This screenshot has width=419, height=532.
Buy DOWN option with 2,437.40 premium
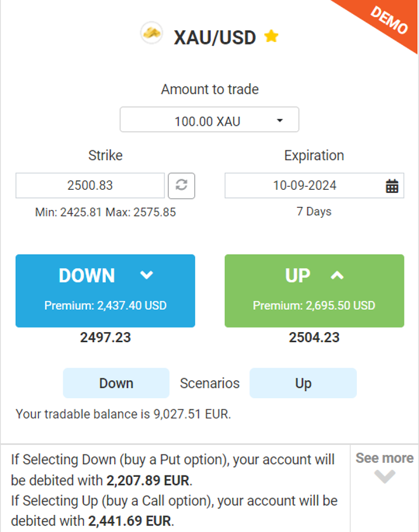(x=105, y=291)
